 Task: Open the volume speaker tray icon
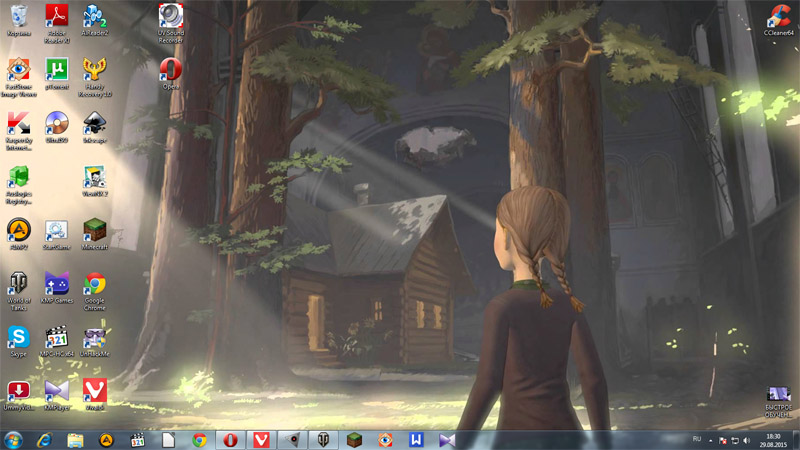(747, 441)
